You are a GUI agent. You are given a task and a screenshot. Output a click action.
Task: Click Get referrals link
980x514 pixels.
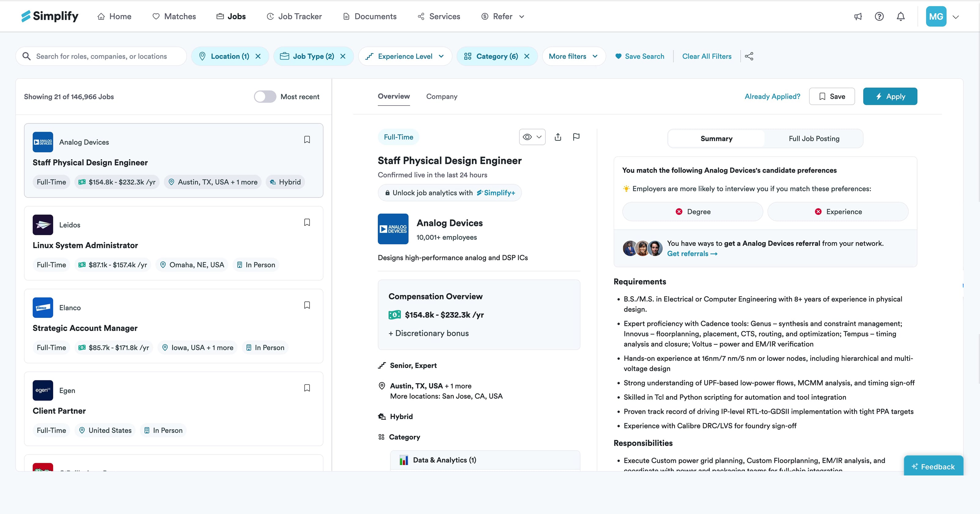692,254
